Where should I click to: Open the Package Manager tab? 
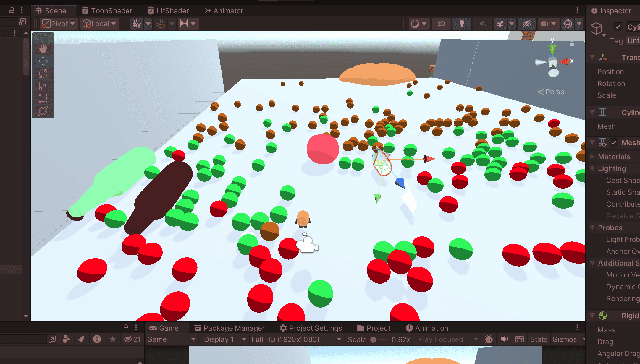tap(229, 328)
